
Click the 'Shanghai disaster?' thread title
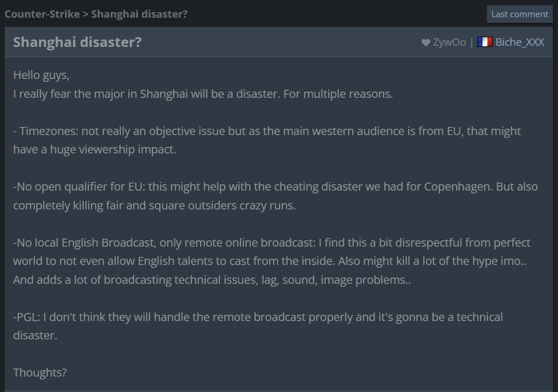pyautogui.click(x=77, y=42)
